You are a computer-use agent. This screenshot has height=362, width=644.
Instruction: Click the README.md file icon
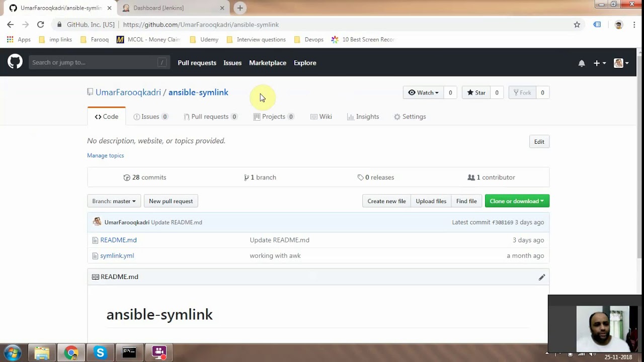pos(95,240)
